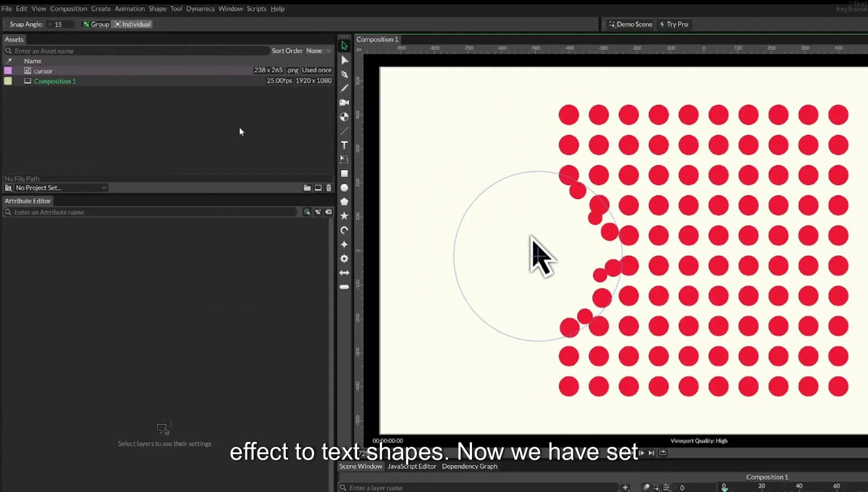Click the purple cursor asset color swatch
868x492 pixels.
click(x=8, y=71)
